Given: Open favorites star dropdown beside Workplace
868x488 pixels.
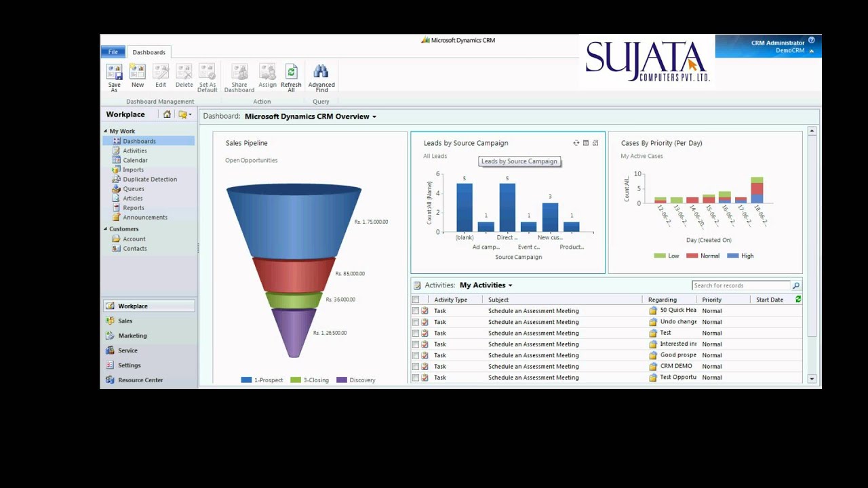Looking at the screenshot, I should 184,115.
